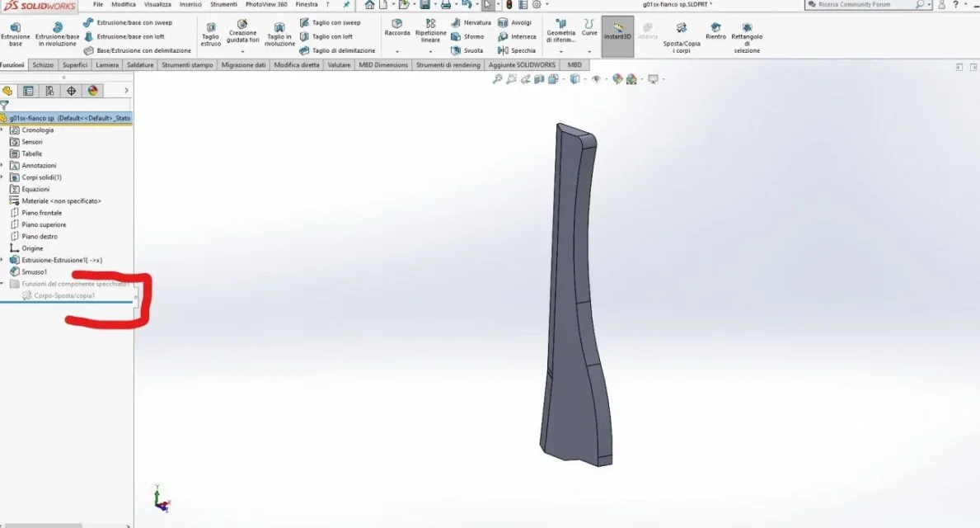Choose Taglio di delimitazione
Viewport: 980px width, 528px height.
point(337,50)
